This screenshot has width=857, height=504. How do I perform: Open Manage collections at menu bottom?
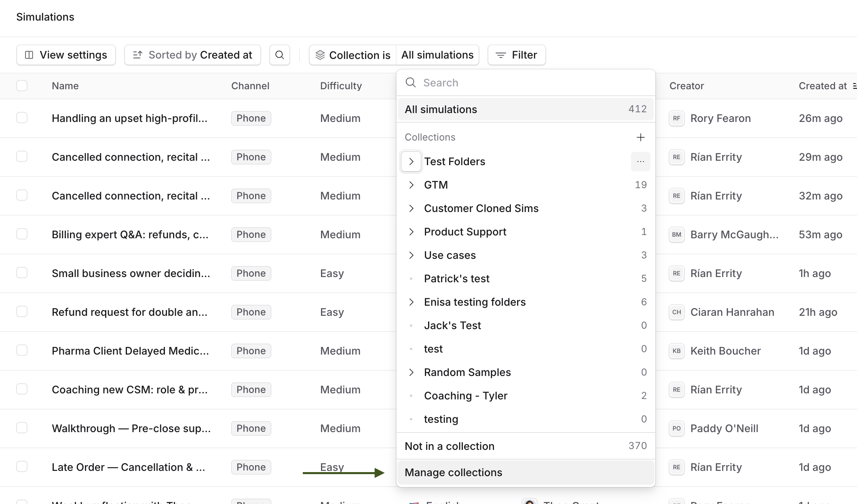click(526, 472)
